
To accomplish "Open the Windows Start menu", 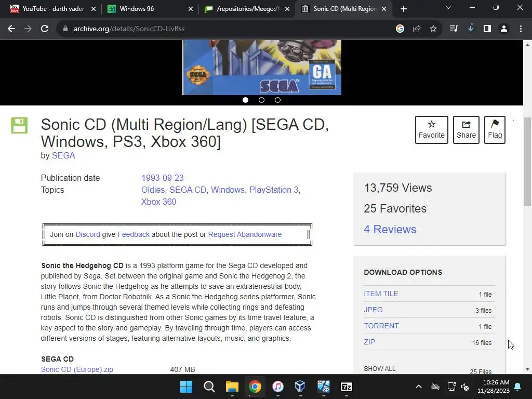I will 186,387.
